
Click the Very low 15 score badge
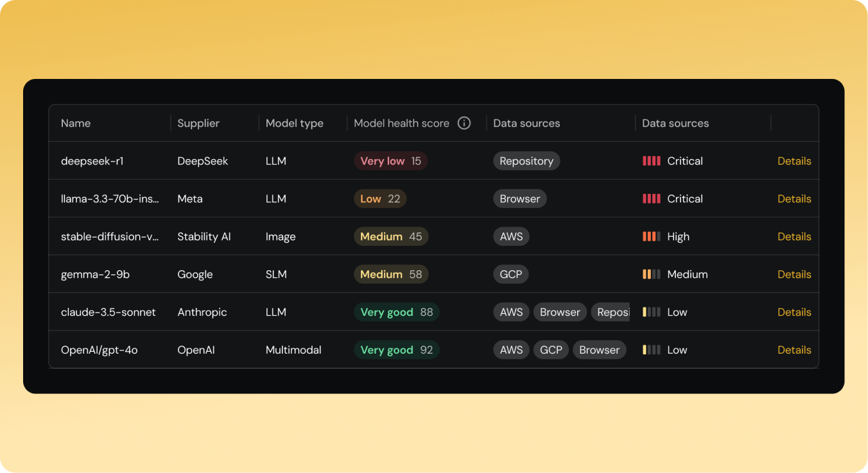391,161
